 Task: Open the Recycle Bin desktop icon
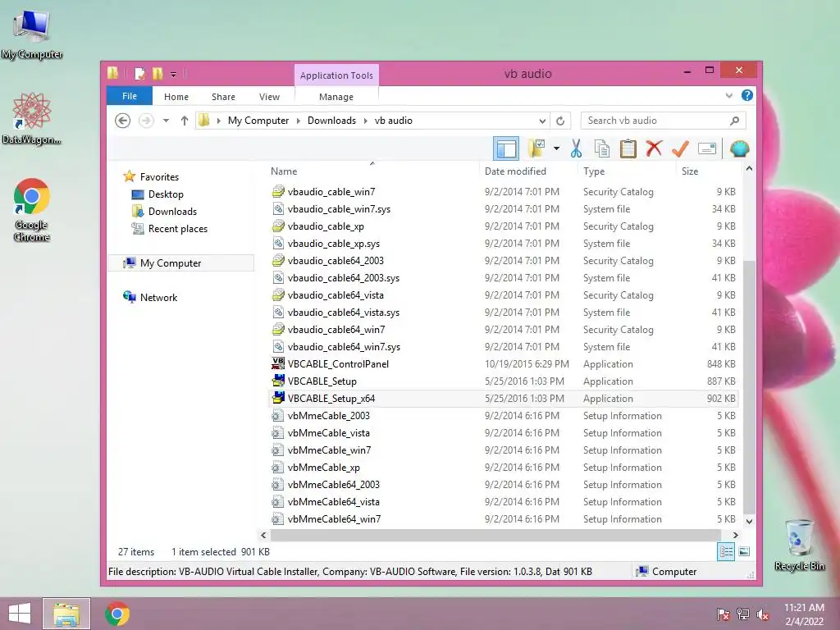tap(799, 545)
